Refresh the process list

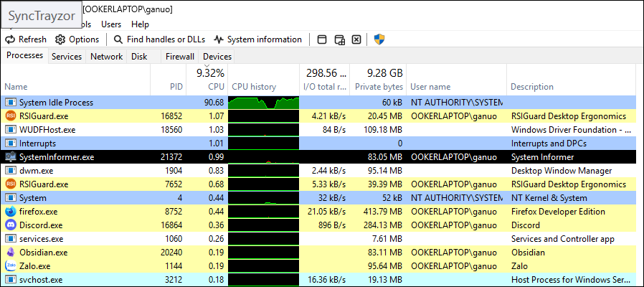tap(26, 39)
